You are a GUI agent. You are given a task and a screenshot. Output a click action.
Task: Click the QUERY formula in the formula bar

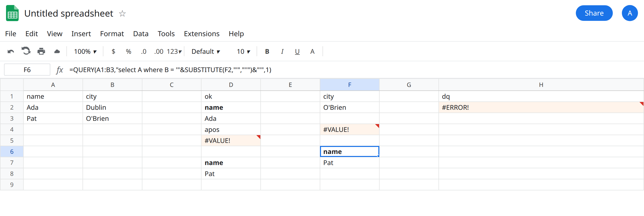point(170,70)
